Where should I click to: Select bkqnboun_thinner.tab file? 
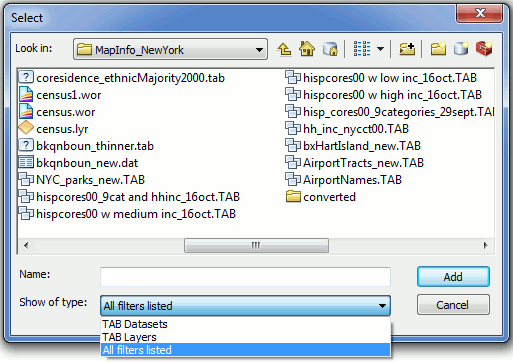coord(86,146)
